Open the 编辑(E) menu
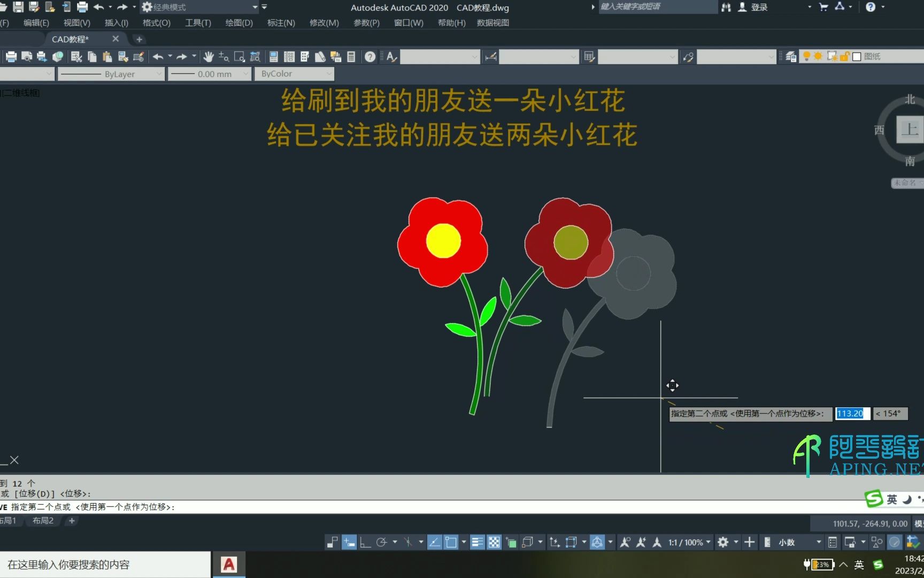 tap(36, 22)
